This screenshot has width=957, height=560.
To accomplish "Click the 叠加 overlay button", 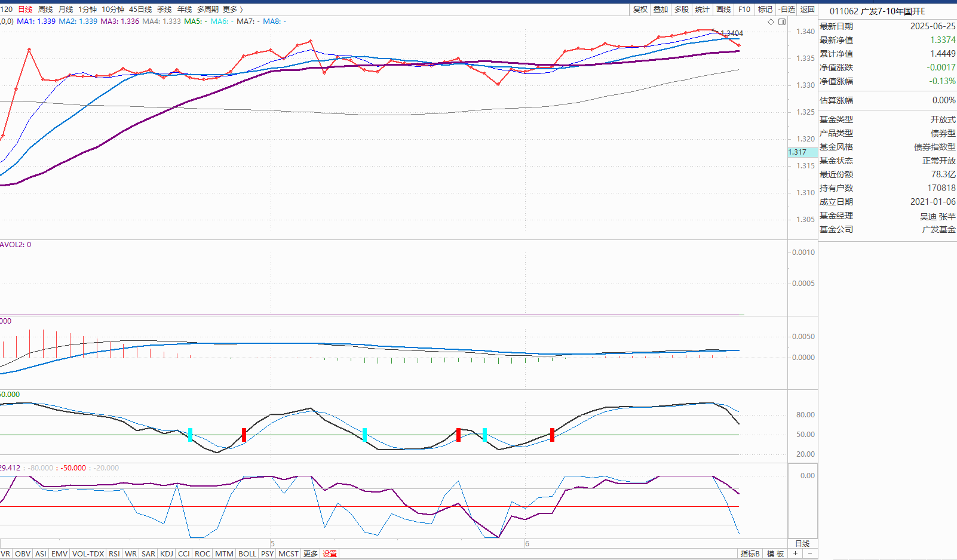I will [661, 10].
